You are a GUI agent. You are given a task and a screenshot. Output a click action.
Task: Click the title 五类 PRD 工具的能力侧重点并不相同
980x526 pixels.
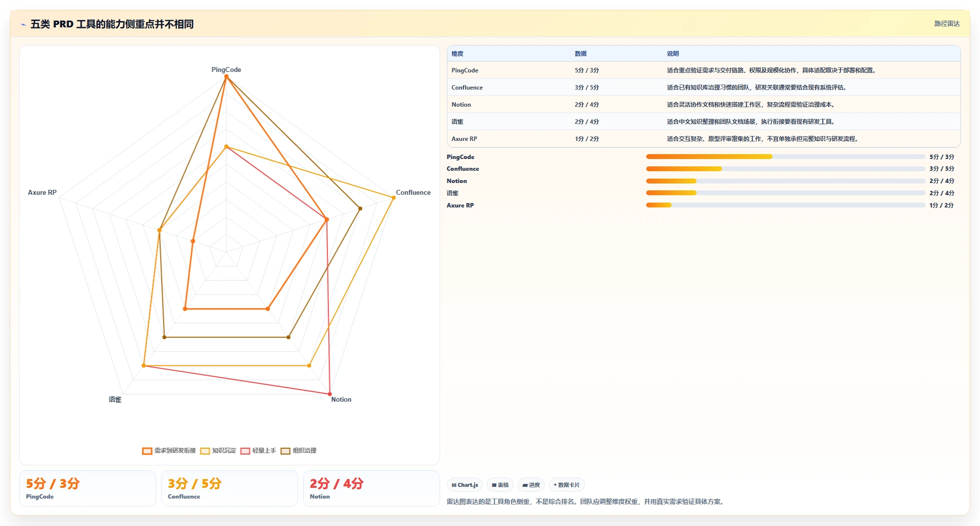pyautogui.click(x=112, y=24)
